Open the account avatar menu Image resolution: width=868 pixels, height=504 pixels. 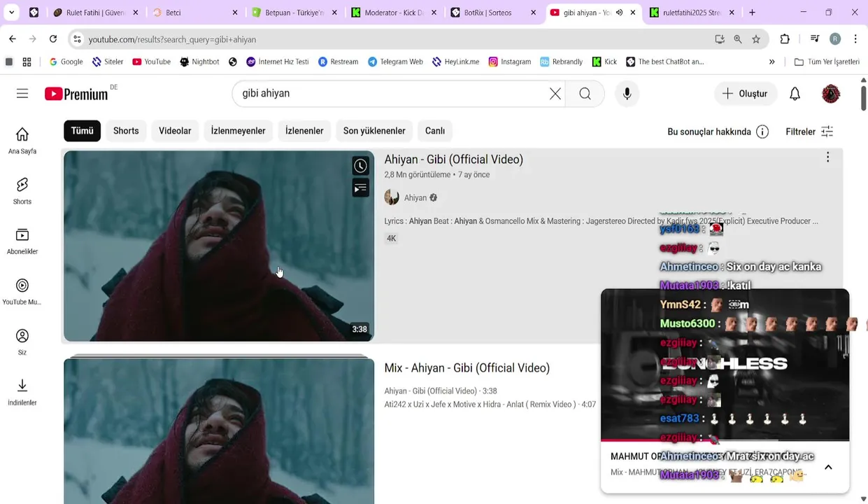tap(831, 94)
